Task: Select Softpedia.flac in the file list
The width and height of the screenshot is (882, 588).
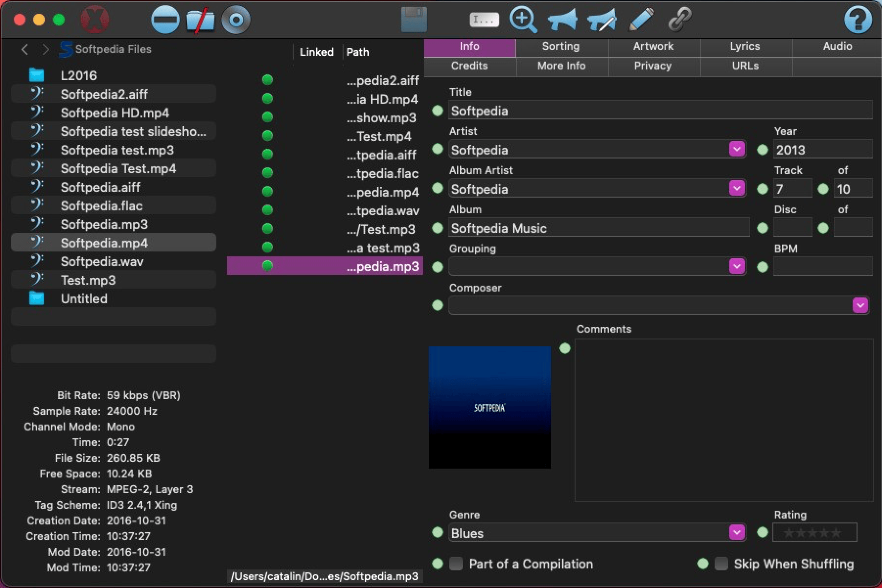Action: [x=101, y=206]
